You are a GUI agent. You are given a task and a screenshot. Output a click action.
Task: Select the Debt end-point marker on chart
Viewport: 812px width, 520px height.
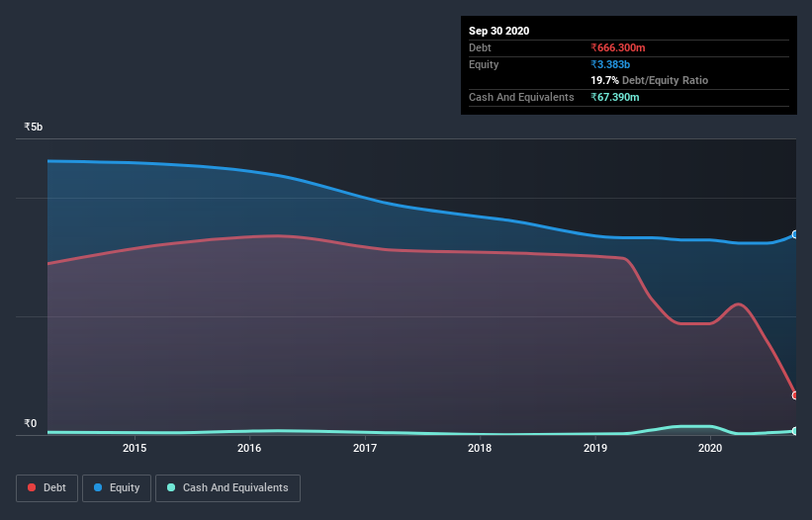[x=795, y=395]
